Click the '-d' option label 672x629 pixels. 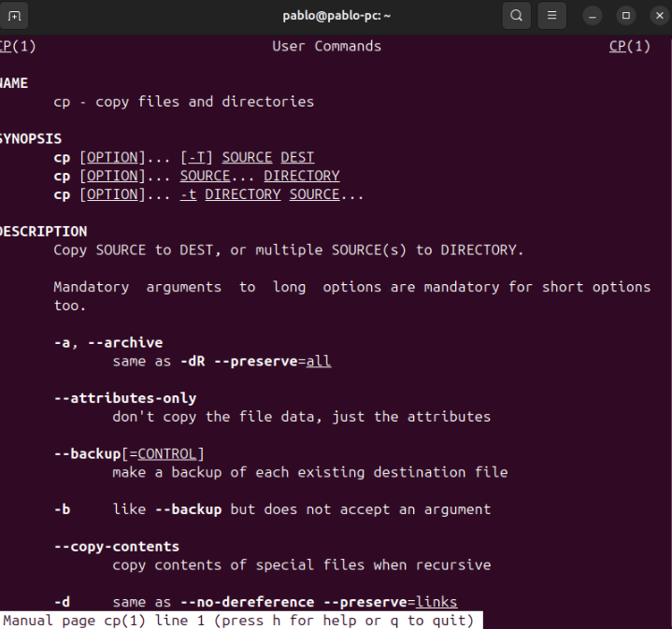pyautogui.click(x=62, y=602)
